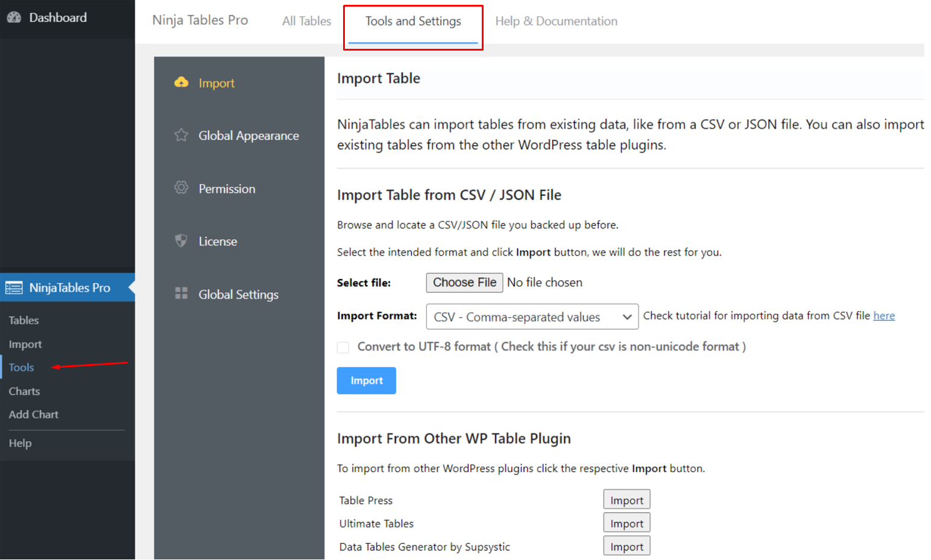The image size is (931, 560).
Task: Open Charts in the sidebar menu
Action: click(24, 391)
